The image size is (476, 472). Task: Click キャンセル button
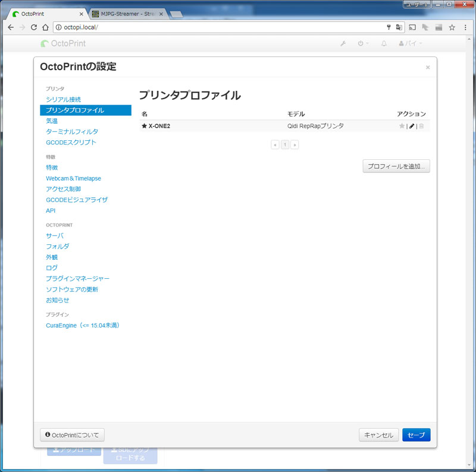click(378, 435)
